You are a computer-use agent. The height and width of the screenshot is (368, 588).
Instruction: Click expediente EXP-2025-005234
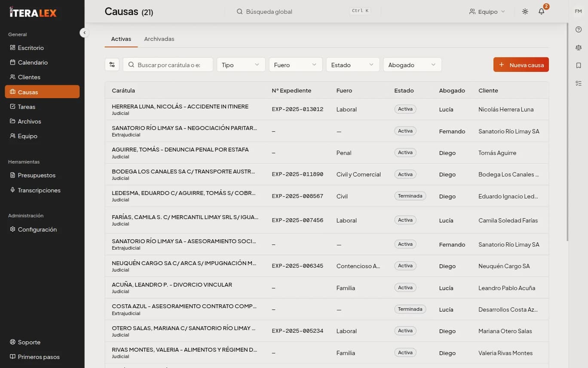pyautogui.click(x=297, y=331)
